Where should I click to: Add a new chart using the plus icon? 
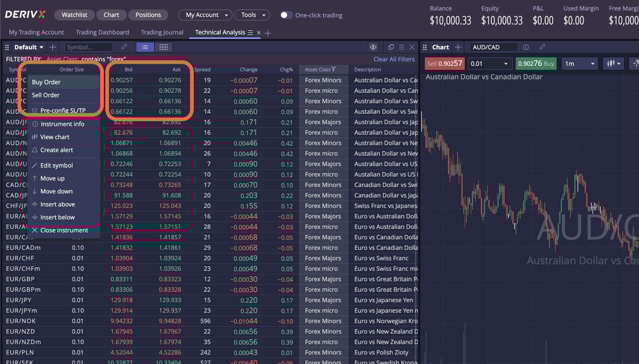click(458, 47)
